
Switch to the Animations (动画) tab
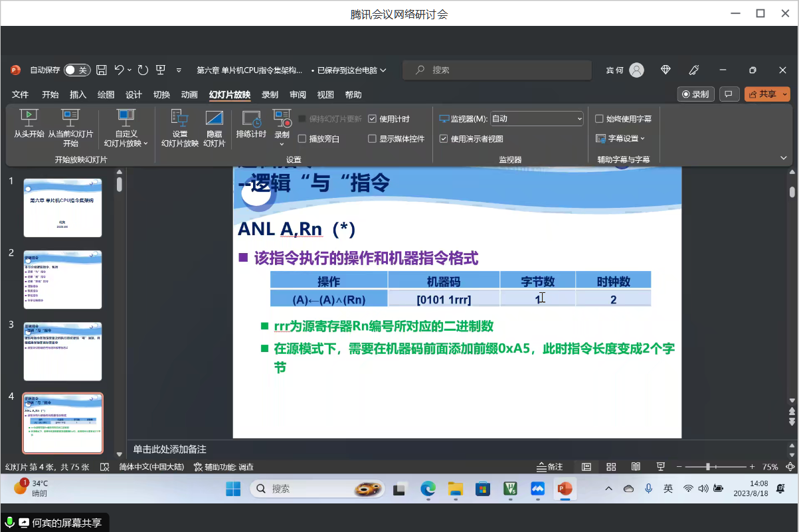pos(189,94)
